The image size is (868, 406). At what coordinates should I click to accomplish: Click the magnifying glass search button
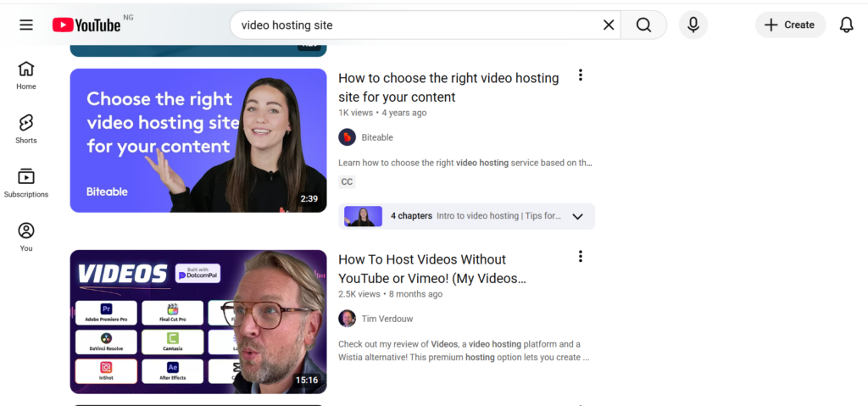tap(643, 25)
